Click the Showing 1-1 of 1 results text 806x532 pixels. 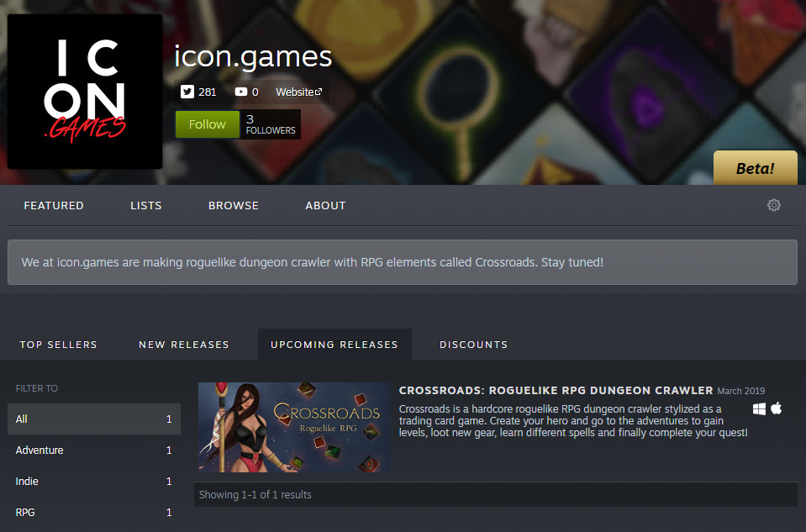(255, 494)
